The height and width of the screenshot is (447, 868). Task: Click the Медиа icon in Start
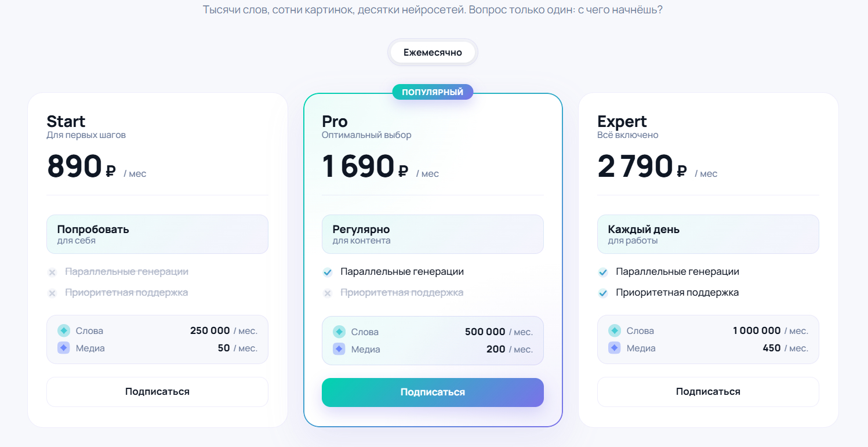(x=64, y=348)
